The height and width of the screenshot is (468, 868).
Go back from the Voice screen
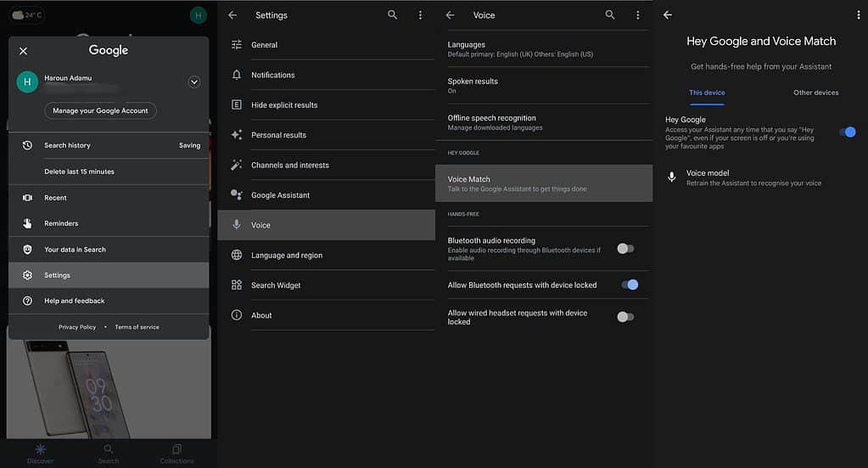[450, 15]
